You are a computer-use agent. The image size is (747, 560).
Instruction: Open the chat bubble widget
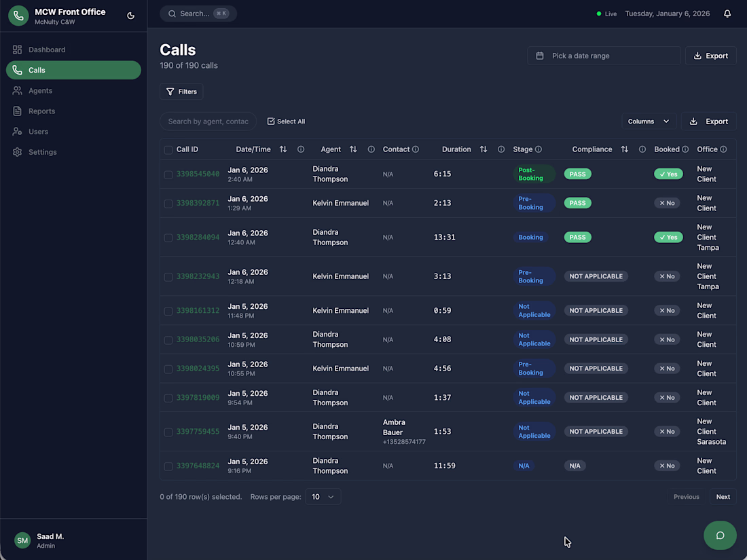click(x=720, y=536)
